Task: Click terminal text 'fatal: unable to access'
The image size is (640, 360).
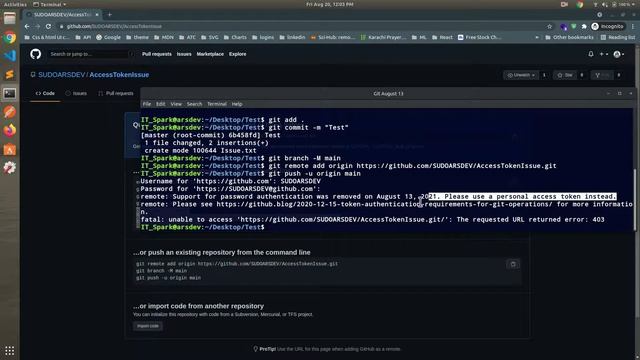Action: click(x=187, y=220)
